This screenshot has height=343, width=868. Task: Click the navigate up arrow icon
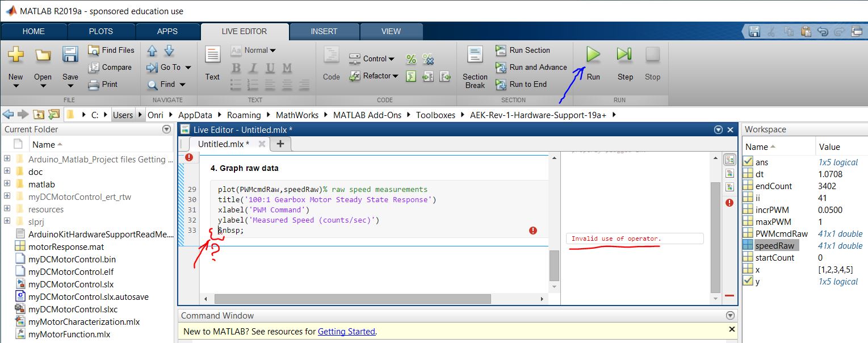click(152, 51)
